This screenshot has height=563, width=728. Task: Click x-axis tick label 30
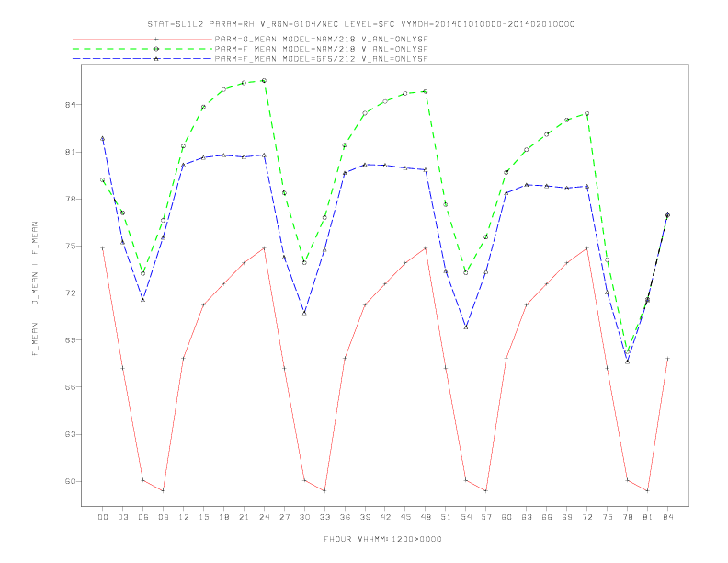point(304,517)
